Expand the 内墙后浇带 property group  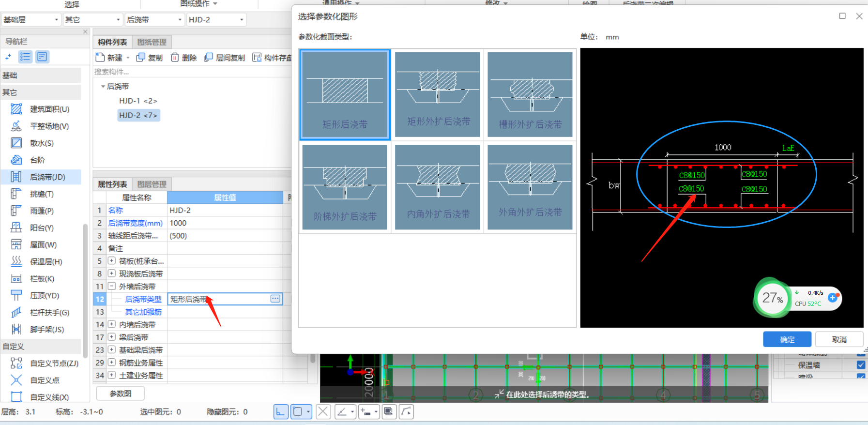pyautogui.click(x=112, y=324)
